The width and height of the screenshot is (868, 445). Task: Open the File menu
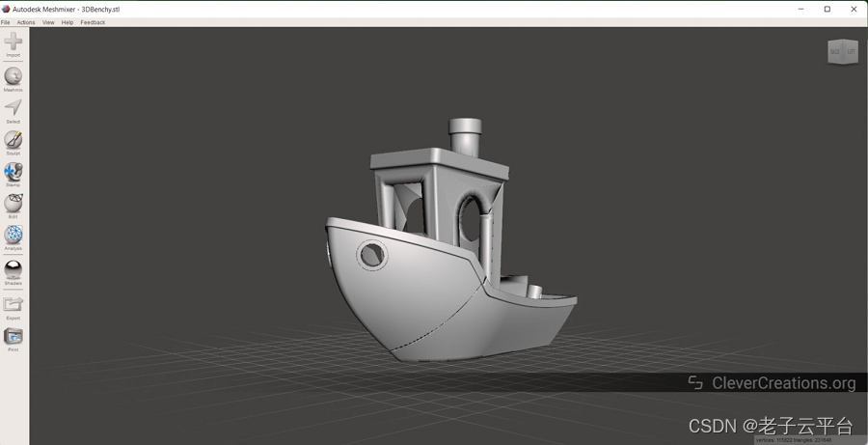click(x=5, y=23)
